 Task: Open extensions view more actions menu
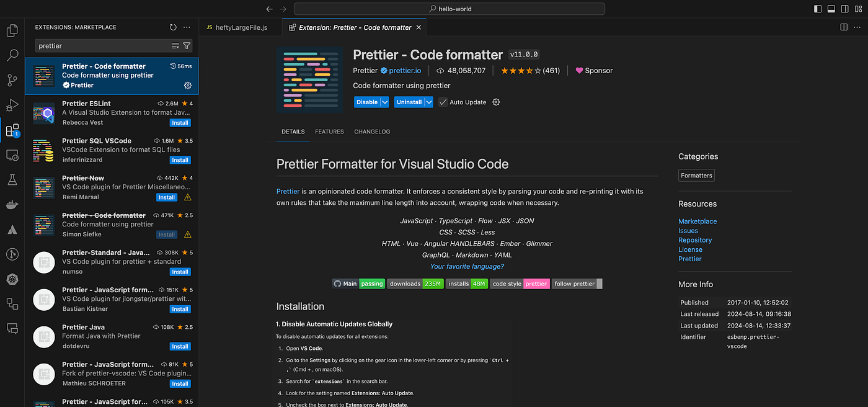tap(187, 27)
